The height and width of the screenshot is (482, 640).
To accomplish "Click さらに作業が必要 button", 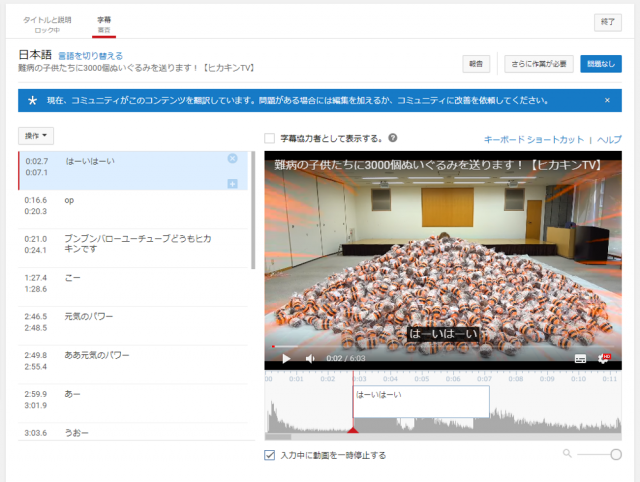I will click(x=539, y=64).
